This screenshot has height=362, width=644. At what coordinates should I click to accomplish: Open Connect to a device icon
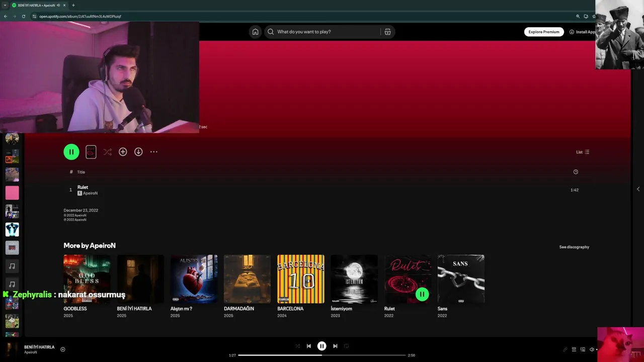click(x=583, y=349)
